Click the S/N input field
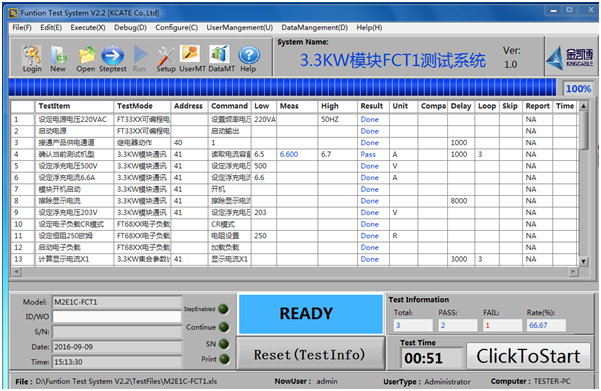Screen dimensions: 601x391 point(117,332)
